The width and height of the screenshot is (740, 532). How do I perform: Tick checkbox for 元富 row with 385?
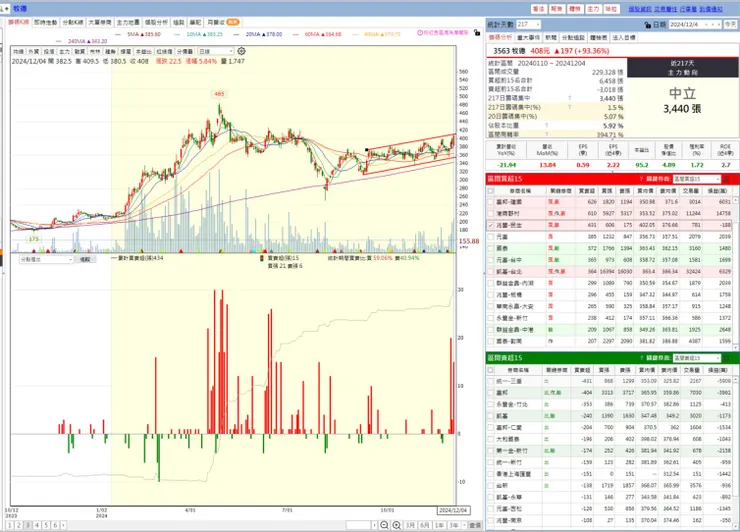click(491, 236)
